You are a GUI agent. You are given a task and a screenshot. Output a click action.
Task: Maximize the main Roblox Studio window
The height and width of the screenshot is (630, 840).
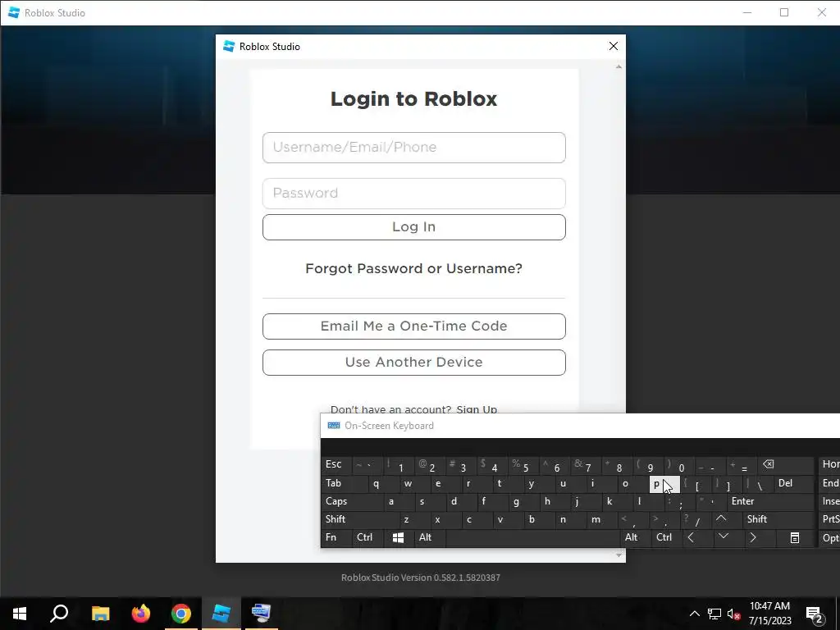[x=784, y=12]
